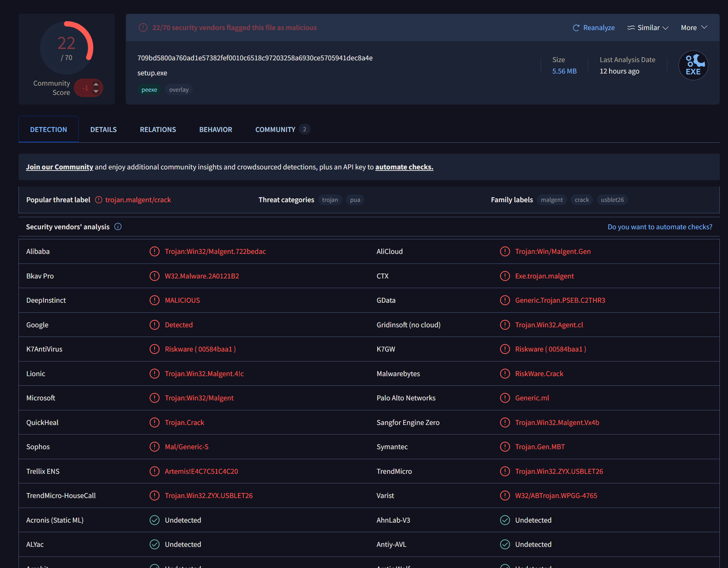728x568 pixels.
Task: Click the green check icon in AhnLab-V3 row
Action: (x=504, y=520)
